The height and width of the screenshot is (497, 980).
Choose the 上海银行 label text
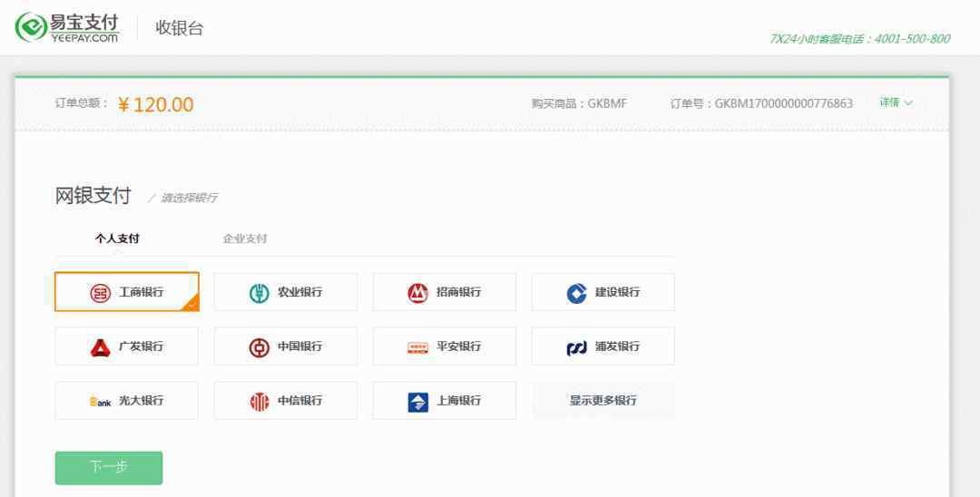point(459,400)
